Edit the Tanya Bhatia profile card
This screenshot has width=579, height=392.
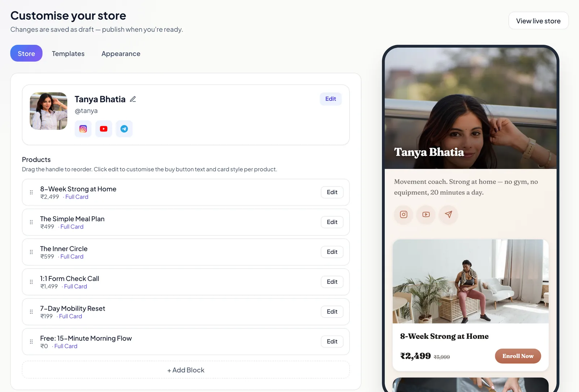click(330, 99)
